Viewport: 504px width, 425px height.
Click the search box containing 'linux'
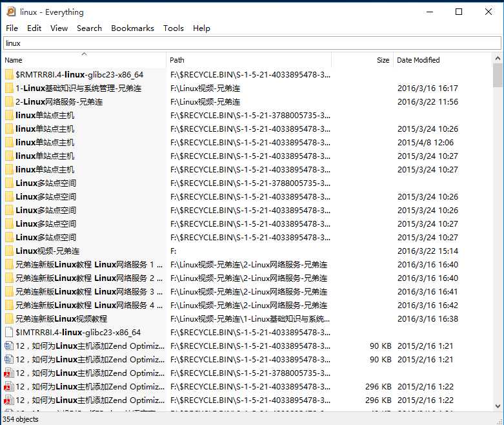click(x=252, y=43)
